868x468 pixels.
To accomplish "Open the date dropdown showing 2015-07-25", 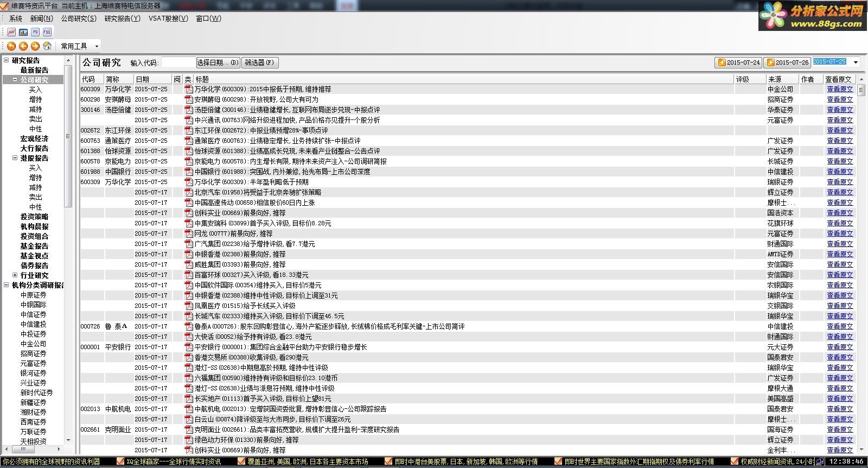I will tap(856, 62).
